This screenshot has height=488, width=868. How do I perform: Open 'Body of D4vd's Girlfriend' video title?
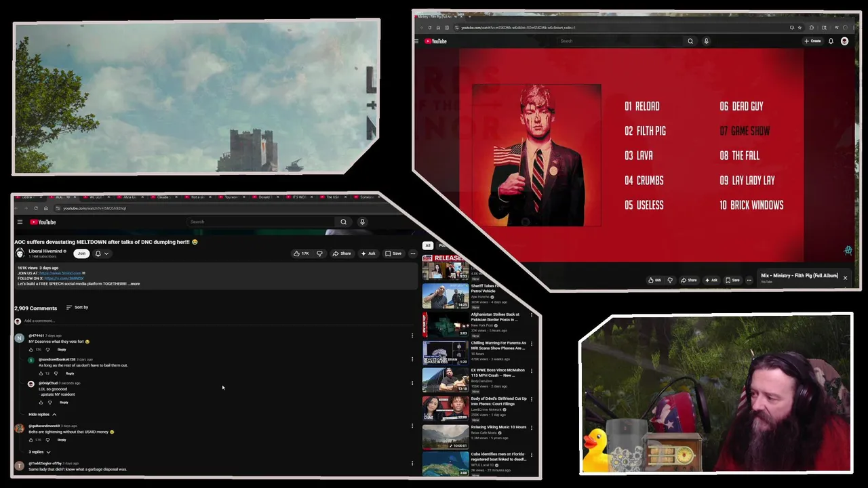(x=498, y=401)
